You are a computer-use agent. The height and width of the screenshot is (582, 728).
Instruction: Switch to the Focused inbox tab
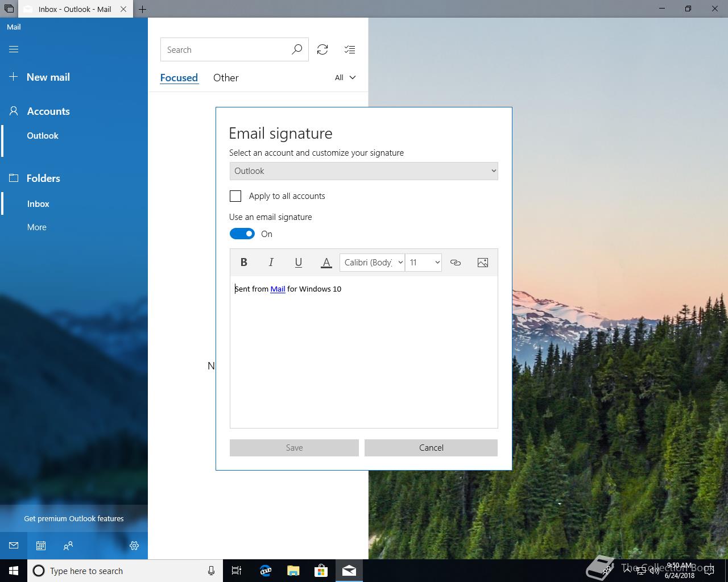179,78
